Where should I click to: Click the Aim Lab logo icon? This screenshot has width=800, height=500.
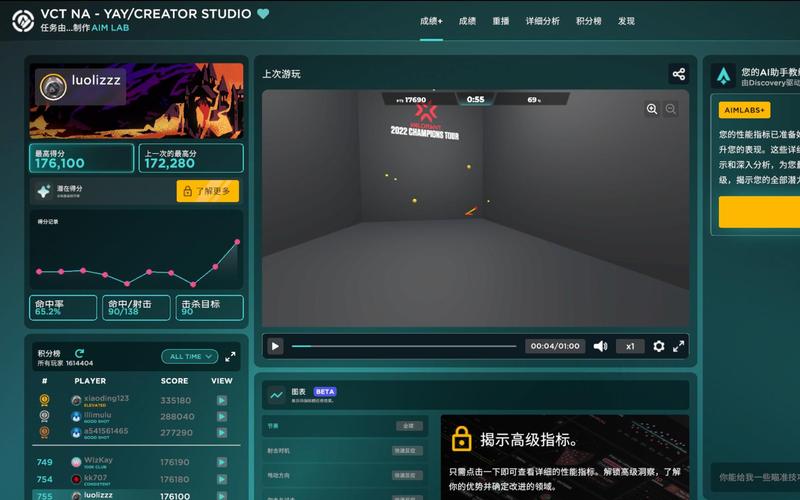point(23,21)
